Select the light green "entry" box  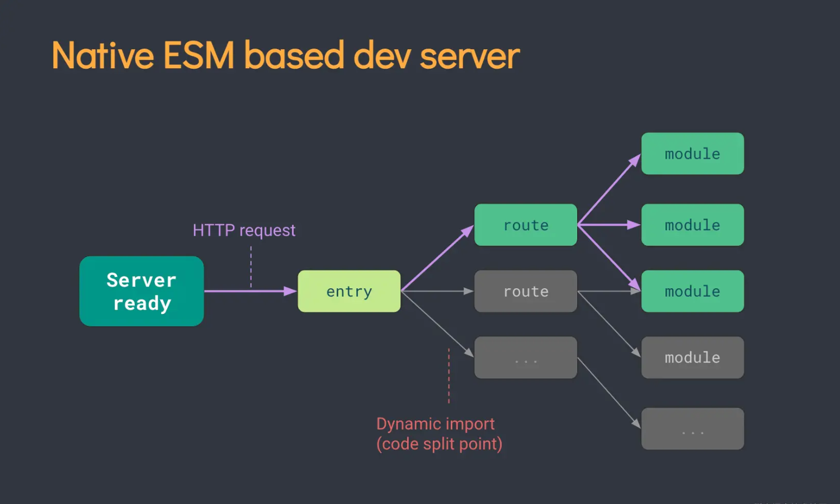(349, 291)
